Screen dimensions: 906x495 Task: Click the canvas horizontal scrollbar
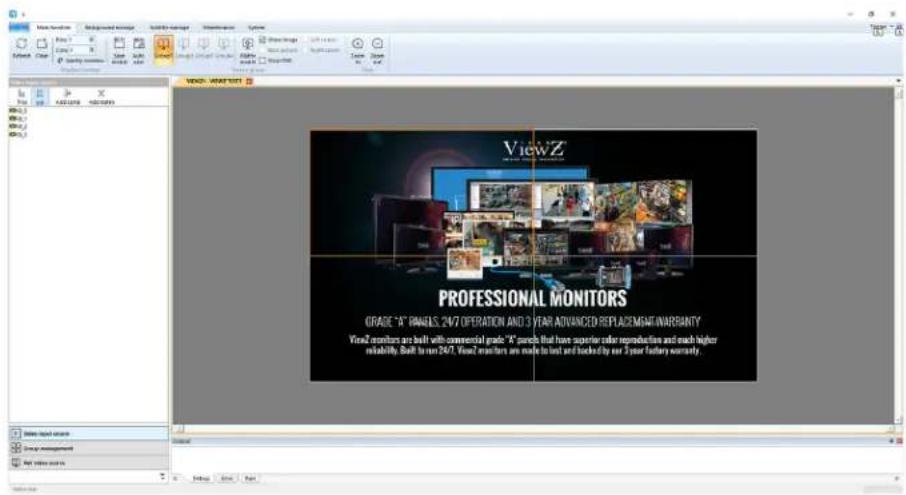click(535, 429)
